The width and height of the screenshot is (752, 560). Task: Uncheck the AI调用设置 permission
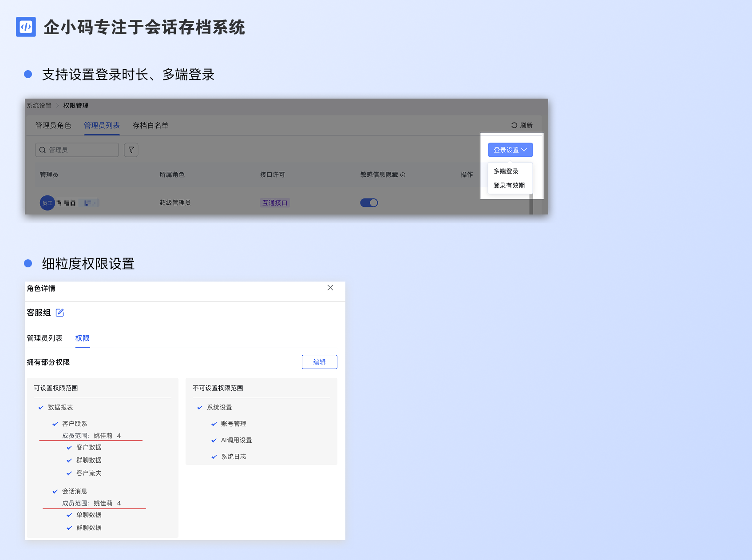point(214,441)
